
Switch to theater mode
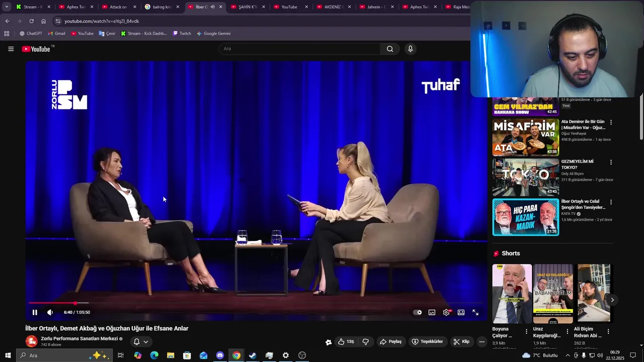pos(461,312)
